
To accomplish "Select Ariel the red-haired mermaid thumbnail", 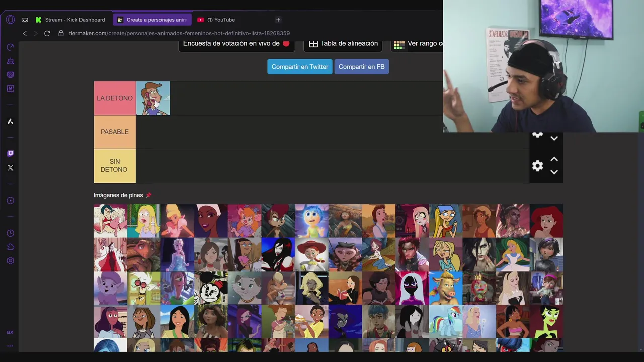I will pyautogui.click(x=546, y=221).
